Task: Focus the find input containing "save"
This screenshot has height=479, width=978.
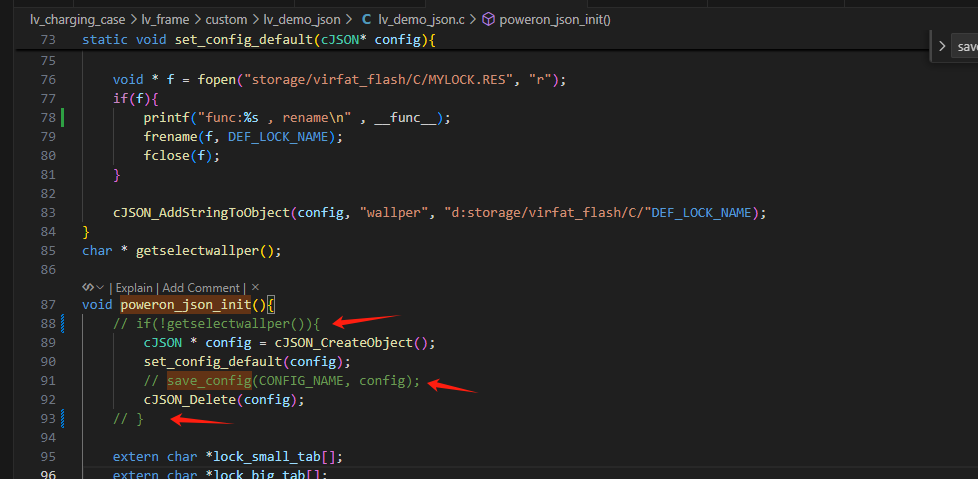Action: (x=964, y=47)
